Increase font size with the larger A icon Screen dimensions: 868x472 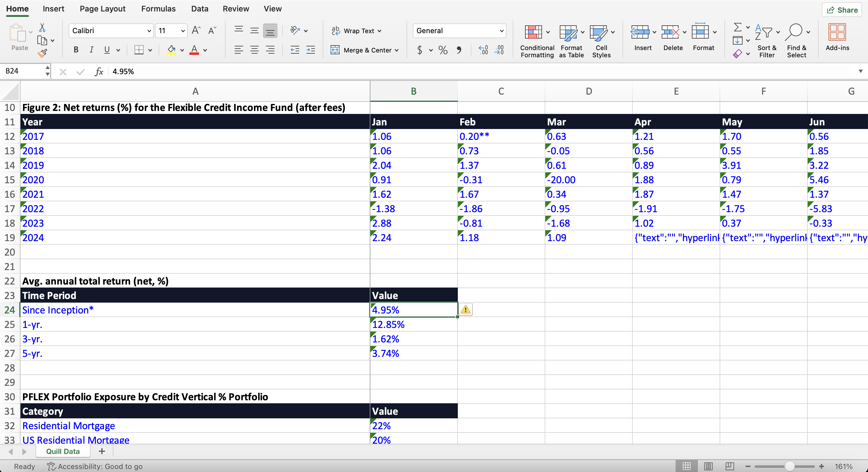[x=196, y=31]
